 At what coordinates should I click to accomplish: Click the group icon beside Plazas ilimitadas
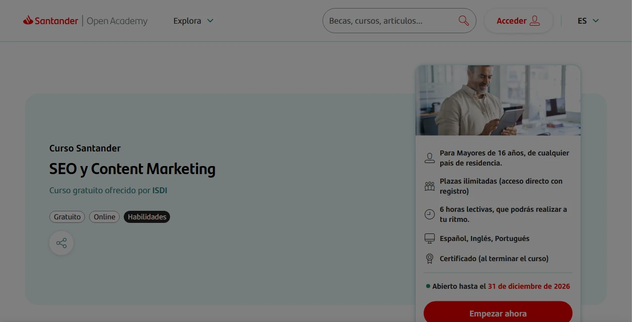click(430, 186)
